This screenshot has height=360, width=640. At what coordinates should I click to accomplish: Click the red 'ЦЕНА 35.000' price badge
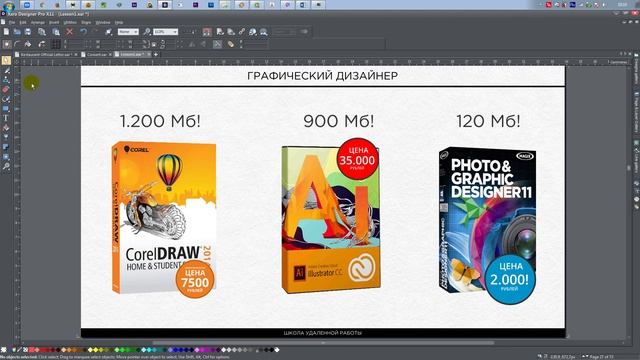coord(357,159)
